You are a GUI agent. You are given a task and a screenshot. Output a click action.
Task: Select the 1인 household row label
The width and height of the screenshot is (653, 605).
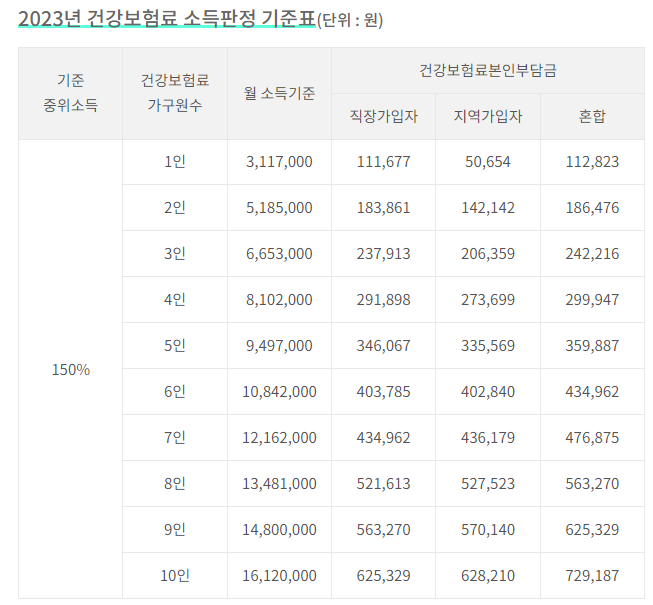coord(175,162)
